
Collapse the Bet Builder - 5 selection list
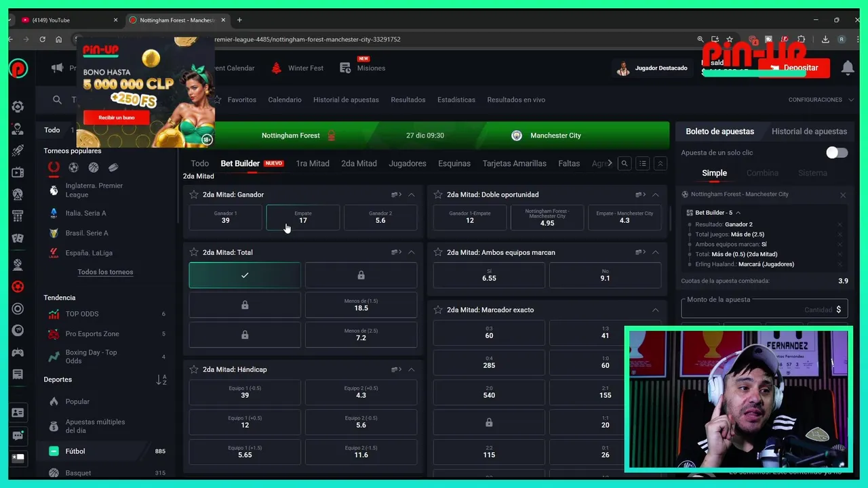click(738, 212)
